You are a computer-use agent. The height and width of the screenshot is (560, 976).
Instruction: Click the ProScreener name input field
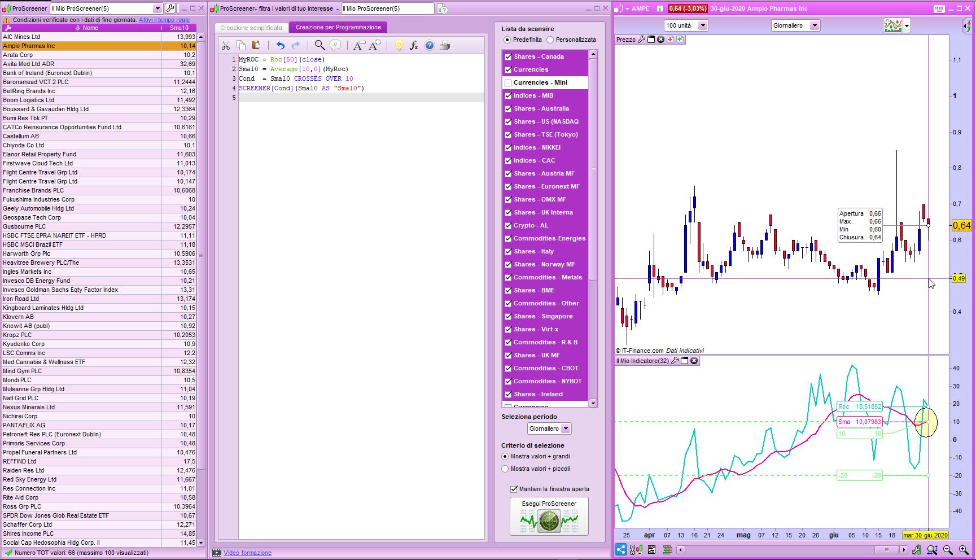tap(387, 8)
